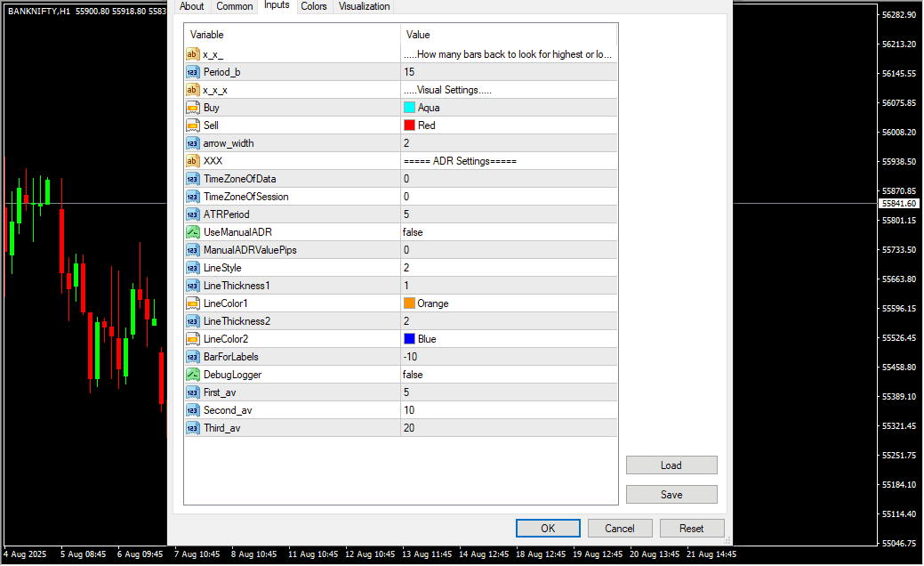Open the Sell color Red dropdown
Viewport: 924px width, 566px height.
click(507, 125)
